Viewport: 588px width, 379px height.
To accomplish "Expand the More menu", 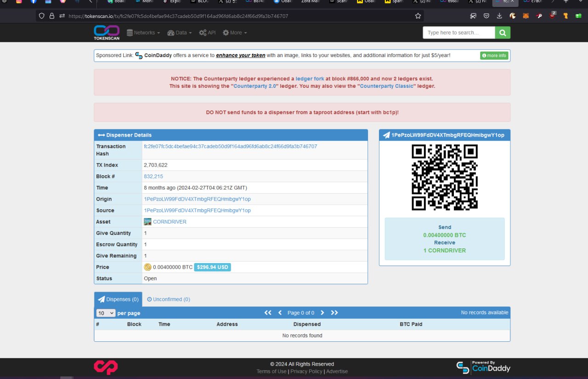I will [x=235, y=33].
